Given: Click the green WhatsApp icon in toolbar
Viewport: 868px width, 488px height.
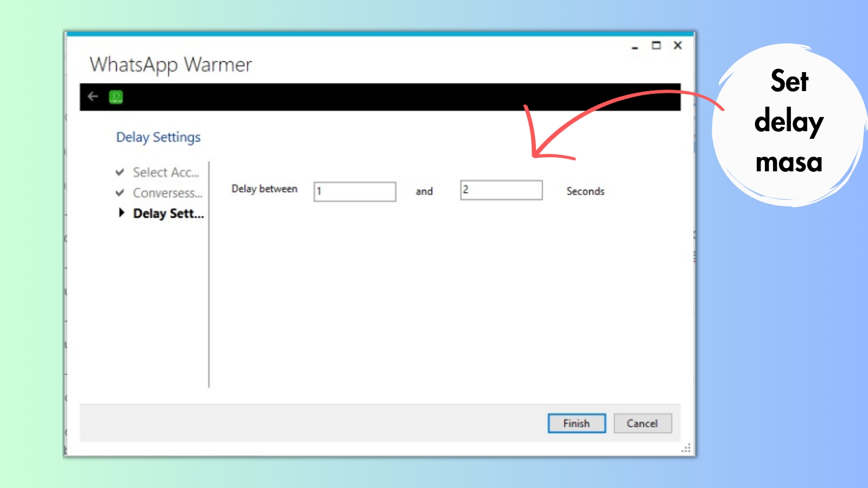Looking at the screenshot, I should tap(116, 97).
